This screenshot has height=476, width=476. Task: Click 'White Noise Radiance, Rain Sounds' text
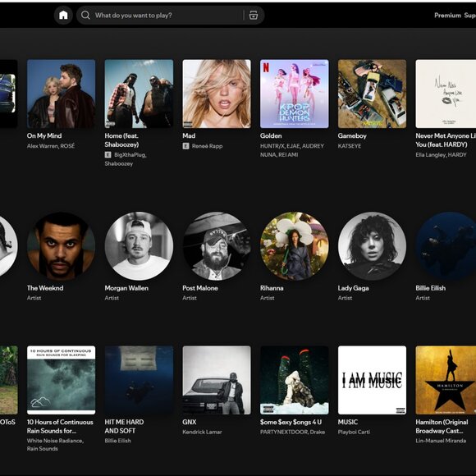pos(55,445)
